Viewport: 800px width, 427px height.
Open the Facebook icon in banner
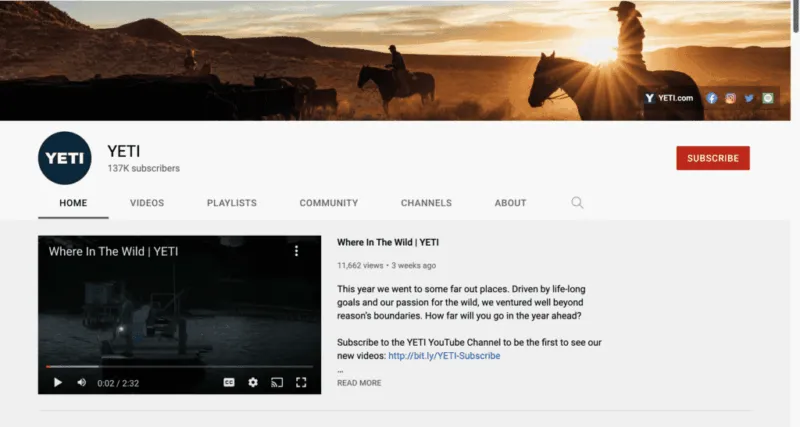[x=712, y=98]
